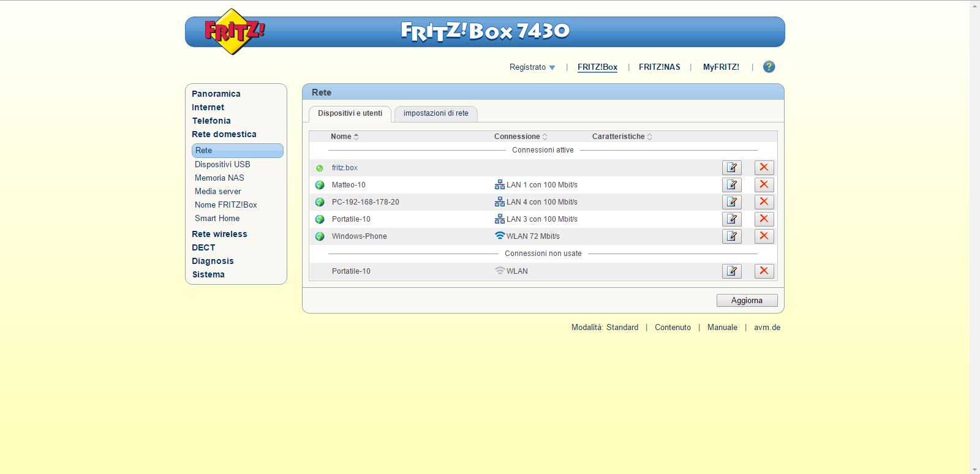Edit the PC-192-168-178-20 device

(731, 202)
